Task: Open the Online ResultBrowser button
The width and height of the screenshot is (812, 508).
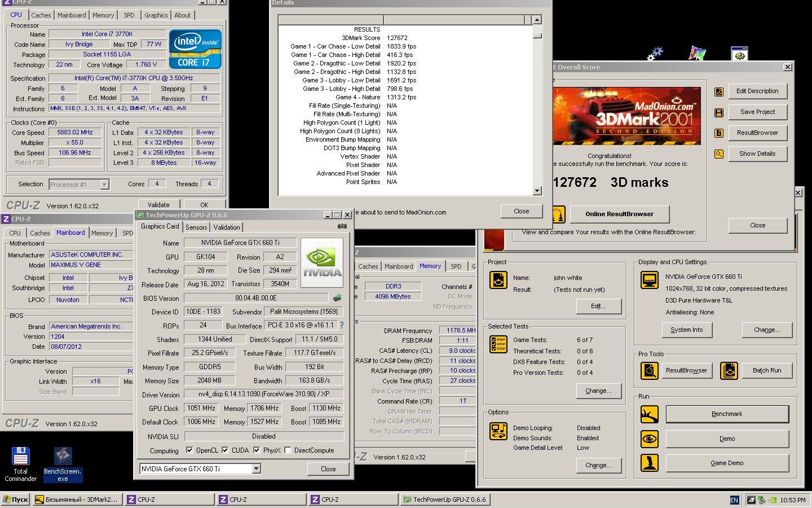Action: click(x=619, y=214)
